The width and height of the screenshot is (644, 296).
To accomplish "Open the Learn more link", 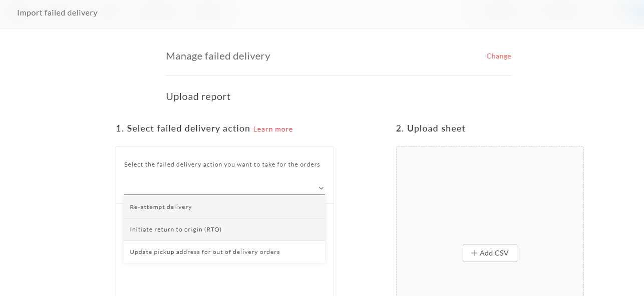I will tap(273, 129).
